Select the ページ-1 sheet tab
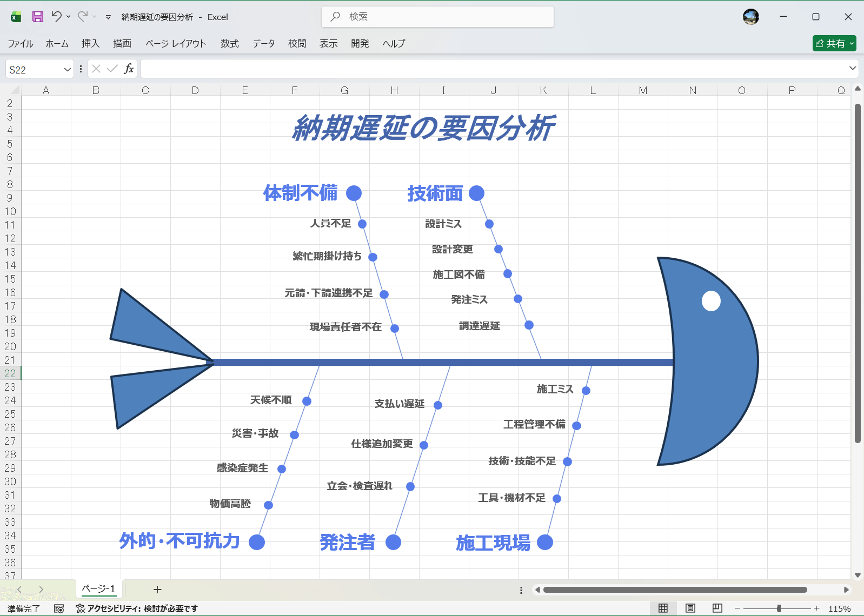The image size is (864, 616). [98, 589]
